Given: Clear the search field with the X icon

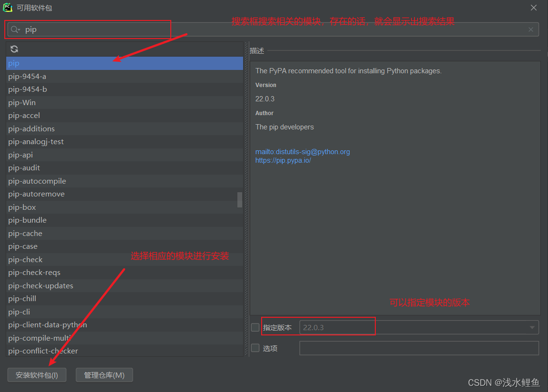Looking at the screenshot, I should pos(530,29).
